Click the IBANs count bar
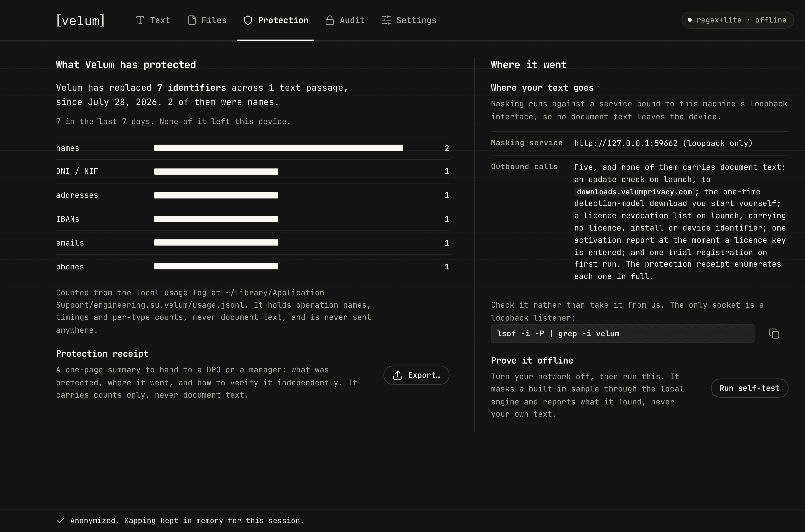This screenshot has width=805, height=532. point(216,219)
